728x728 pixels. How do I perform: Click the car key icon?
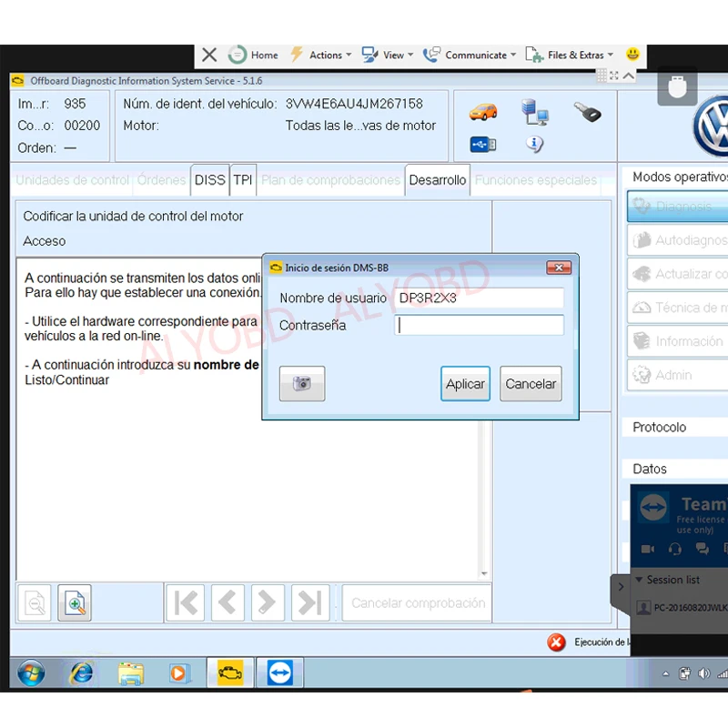click(587, 112)
